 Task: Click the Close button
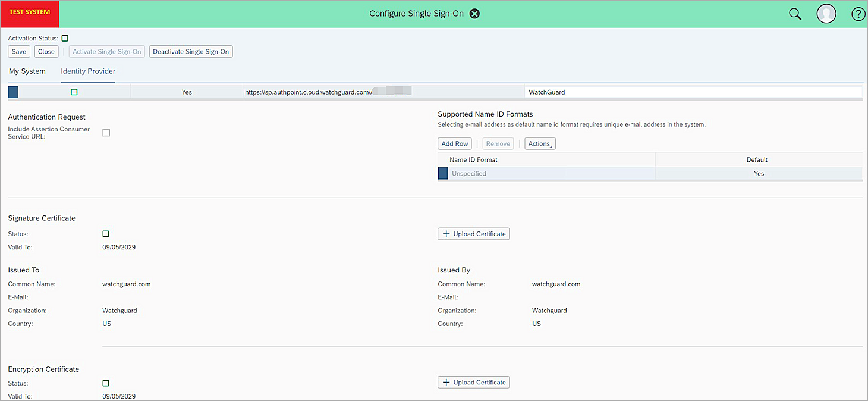click(x=46, y=51)
